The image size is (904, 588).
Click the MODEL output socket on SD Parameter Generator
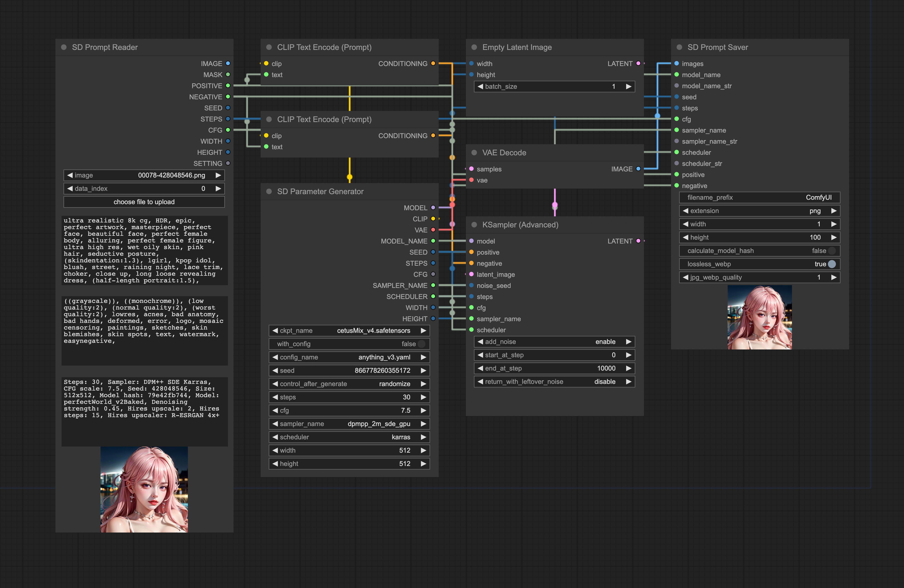pyautogui.click(x=433, y=207)
